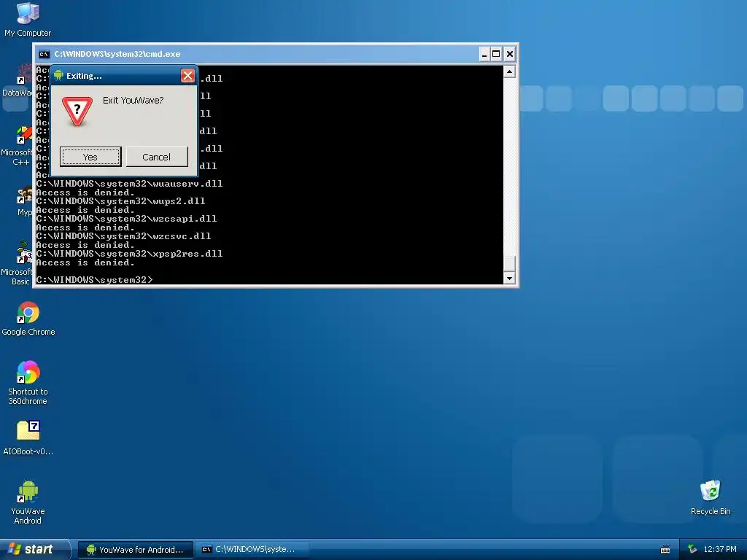Click the question mark warning icon
Screen dimensions: 747x560
(77, 112)
